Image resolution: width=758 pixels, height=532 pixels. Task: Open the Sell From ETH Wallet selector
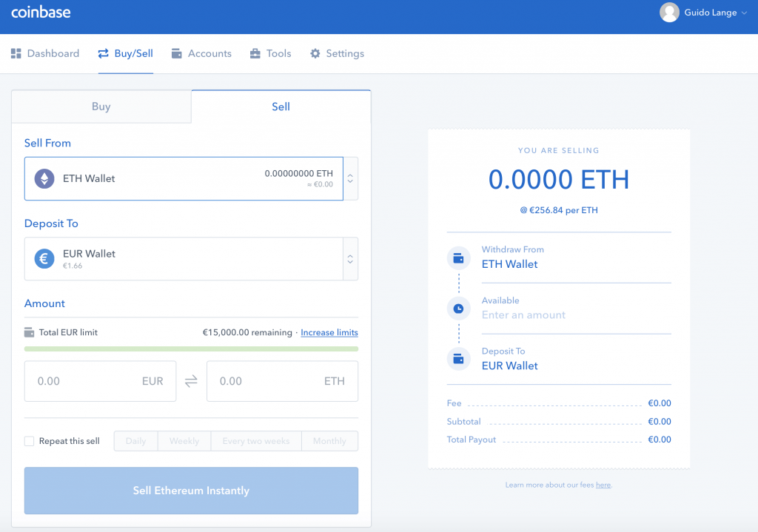tap(184, 179)
